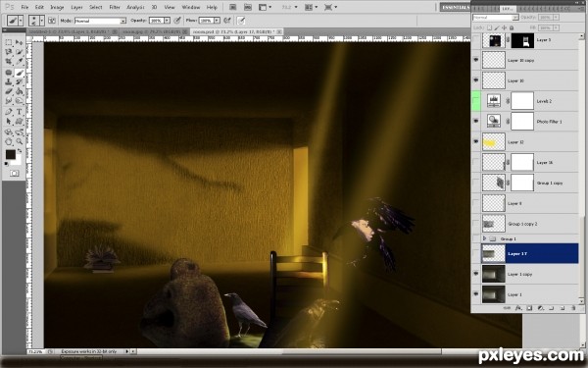
Task: Select the Path Selection tool
Action: point(8,121)
